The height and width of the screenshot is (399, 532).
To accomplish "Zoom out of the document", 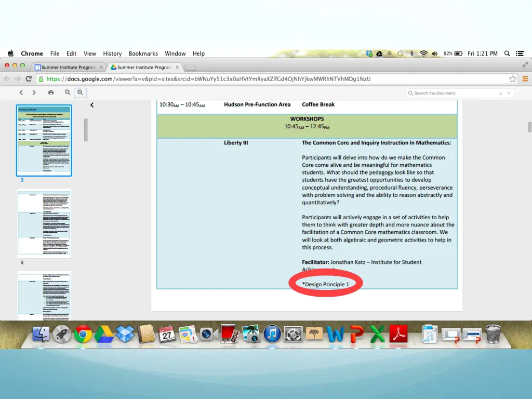I will pos(68,92).
